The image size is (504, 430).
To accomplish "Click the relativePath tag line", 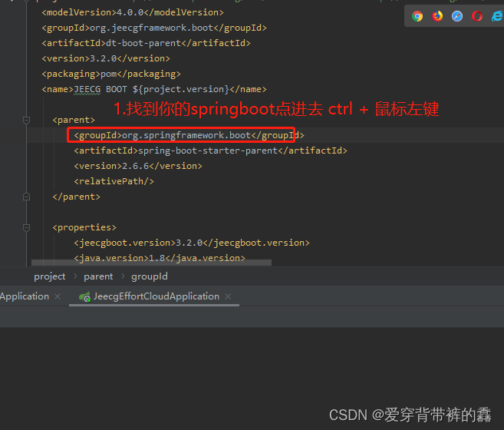I will (x=114, y=181).
